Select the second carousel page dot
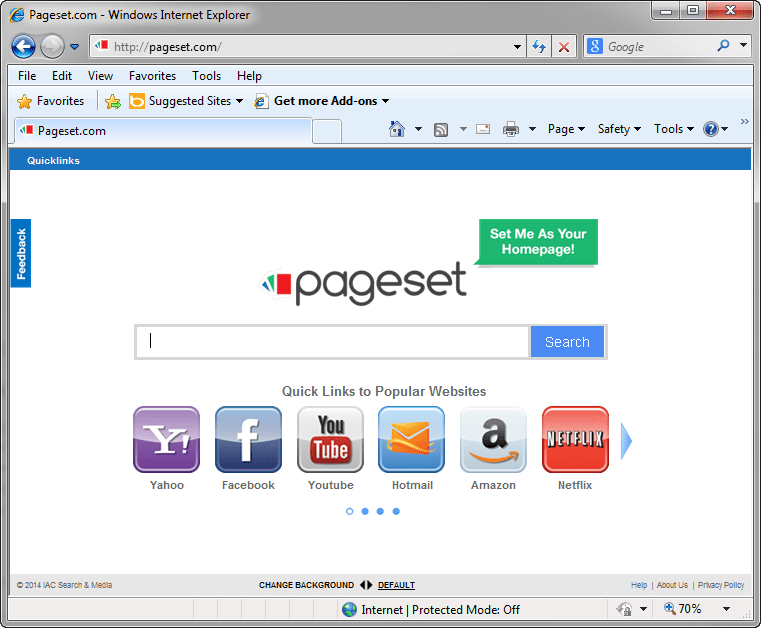 365,511
